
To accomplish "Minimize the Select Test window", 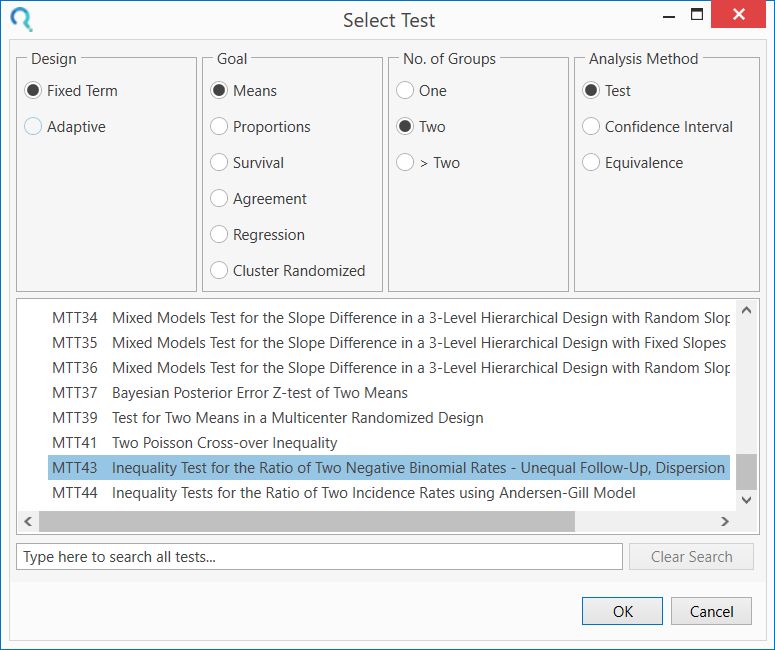I will [x=669, y=16].
